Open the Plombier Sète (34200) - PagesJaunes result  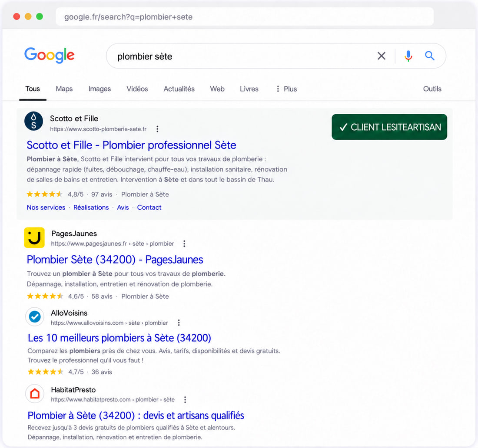pyautogui.click(x=115, y=260)
